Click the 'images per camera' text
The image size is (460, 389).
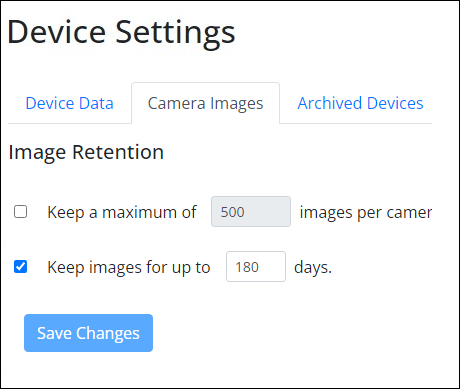pyautogui.click(x=366, y=212)
